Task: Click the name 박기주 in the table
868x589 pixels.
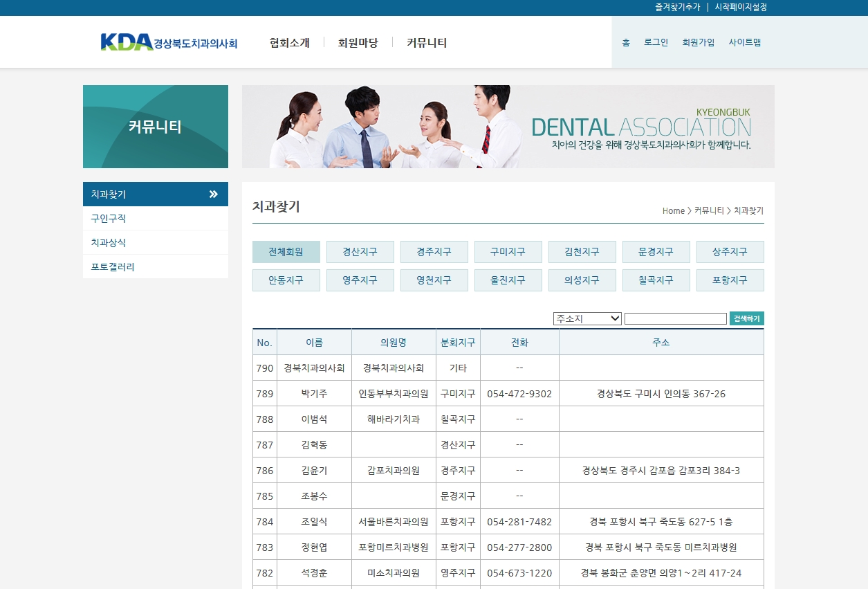Action: pyautogui.click(x=315, y=394)
